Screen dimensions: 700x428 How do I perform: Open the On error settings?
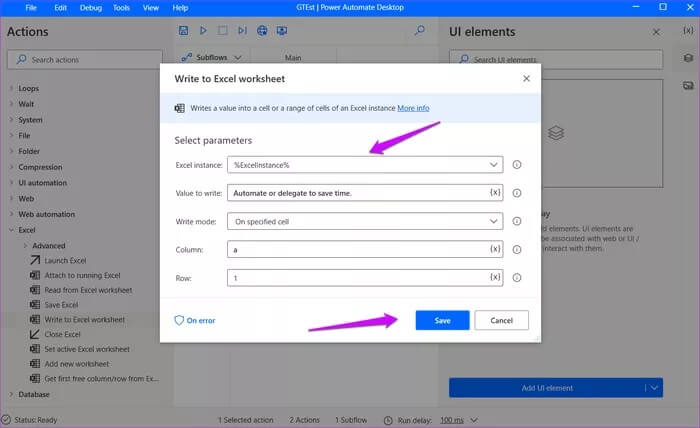(195, 320)
